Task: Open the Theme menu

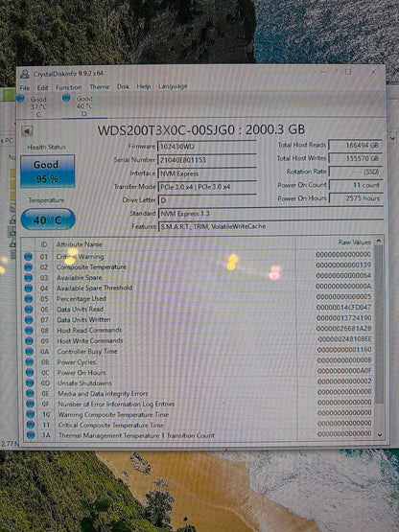Action: 100,87
